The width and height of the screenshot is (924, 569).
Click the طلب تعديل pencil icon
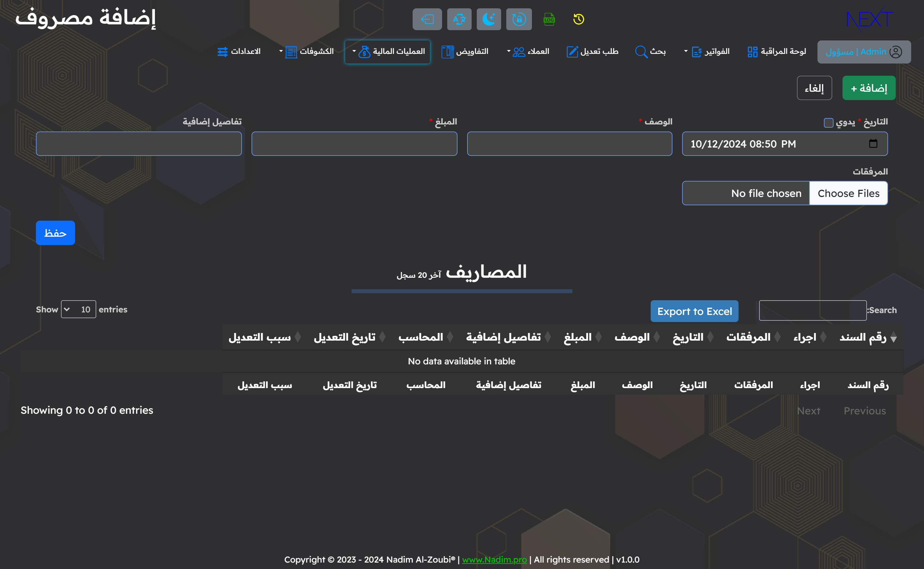coord(572,52)
